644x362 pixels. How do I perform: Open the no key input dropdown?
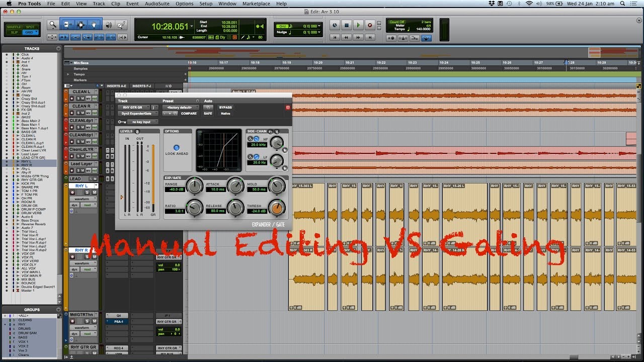tap(142, 122)
